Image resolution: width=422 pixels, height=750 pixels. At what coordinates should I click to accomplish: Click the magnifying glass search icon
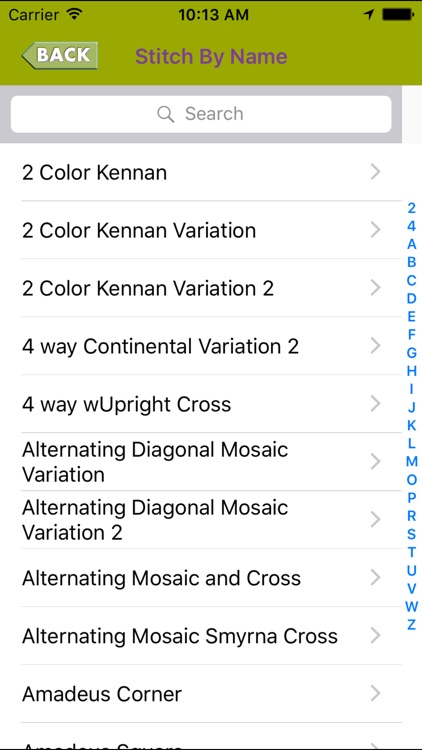pos(166,114)
